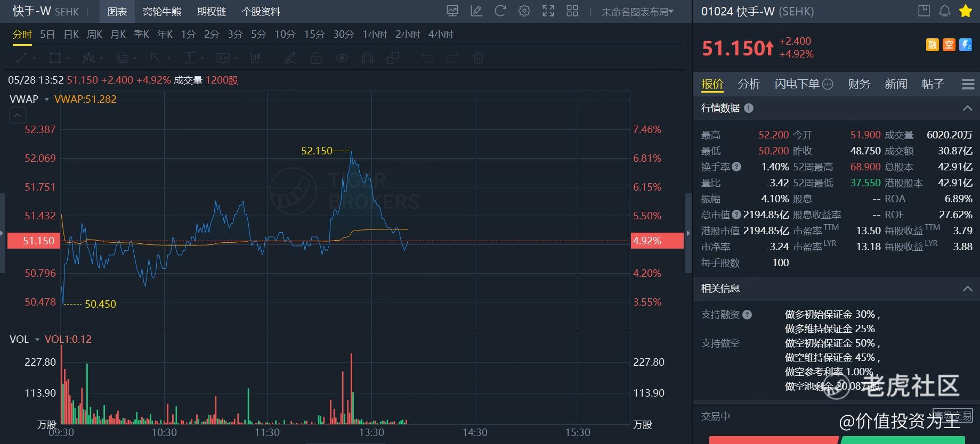Select the 1小时 timeframe
This screenshot has height=444, width=980.
click(375, 35)
